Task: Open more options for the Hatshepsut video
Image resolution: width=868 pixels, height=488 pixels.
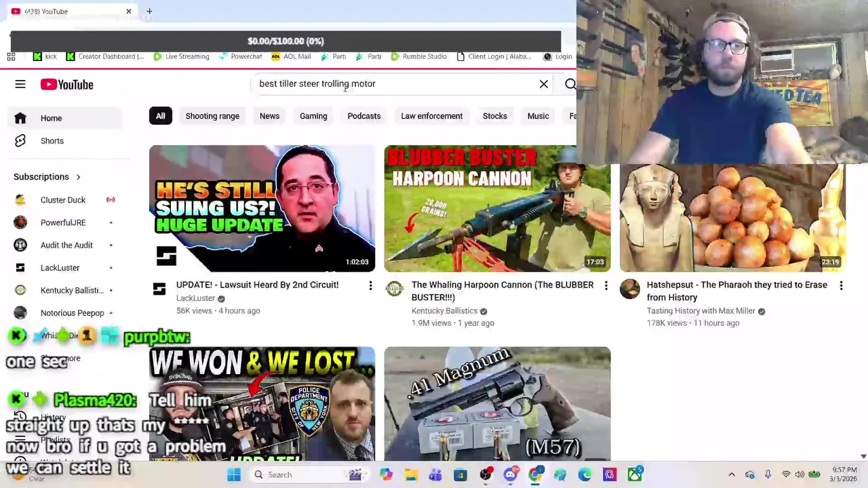Action: point(841,286)
